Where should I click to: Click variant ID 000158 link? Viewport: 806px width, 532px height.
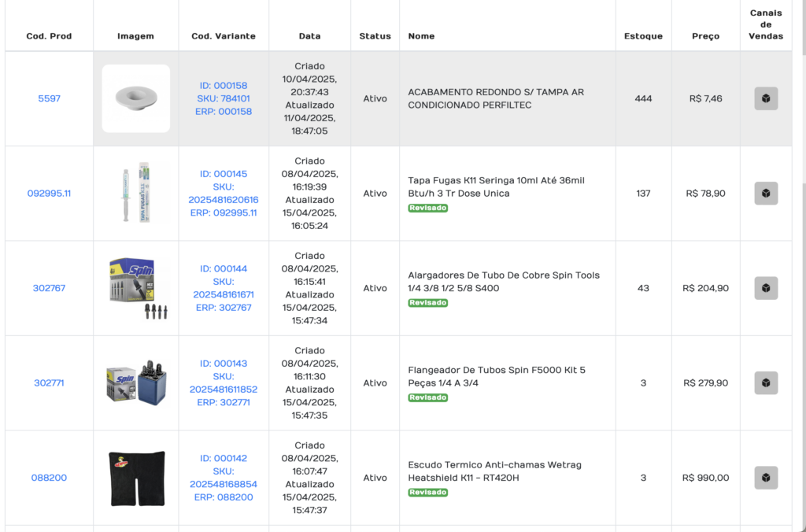(224, 86)
